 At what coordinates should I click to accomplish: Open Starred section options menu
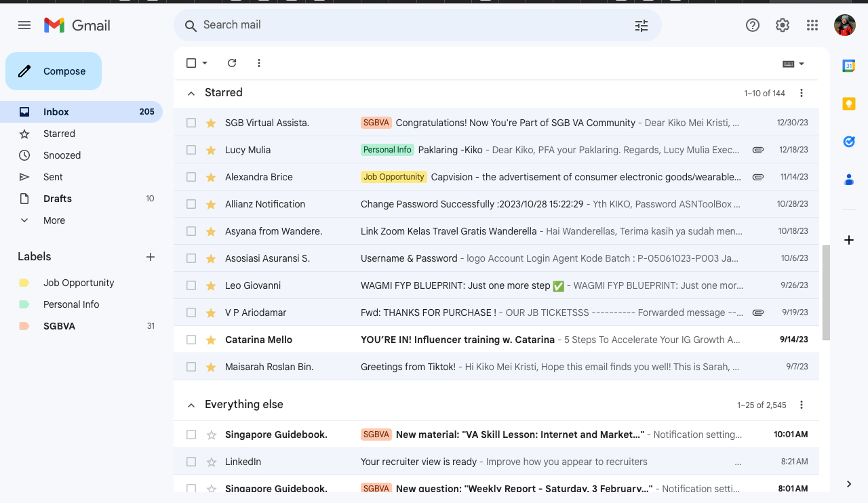click(x=802, y=93)
